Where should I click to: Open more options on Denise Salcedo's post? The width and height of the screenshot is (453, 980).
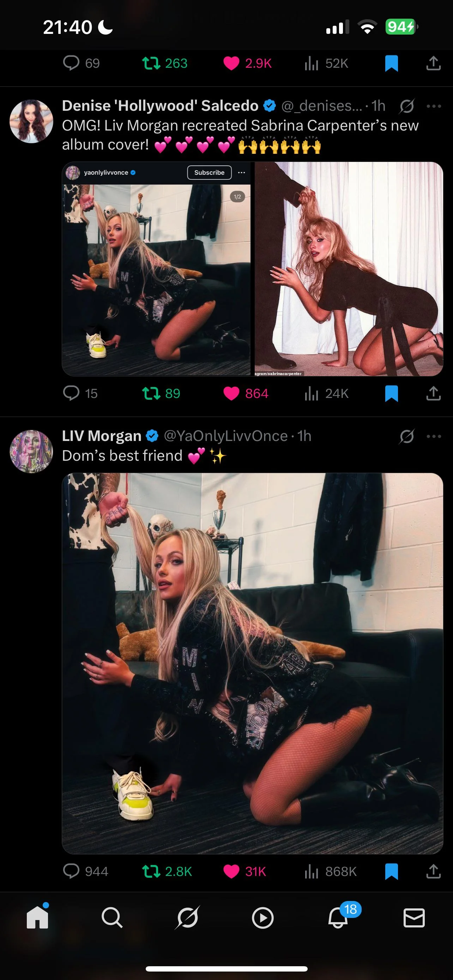[x=434, y=106]
